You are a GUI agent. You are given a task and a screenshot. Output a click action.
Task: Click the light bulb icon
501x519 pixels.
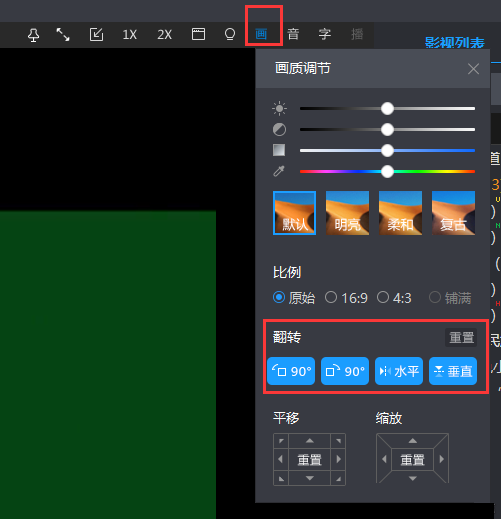(x=230, y=34)
